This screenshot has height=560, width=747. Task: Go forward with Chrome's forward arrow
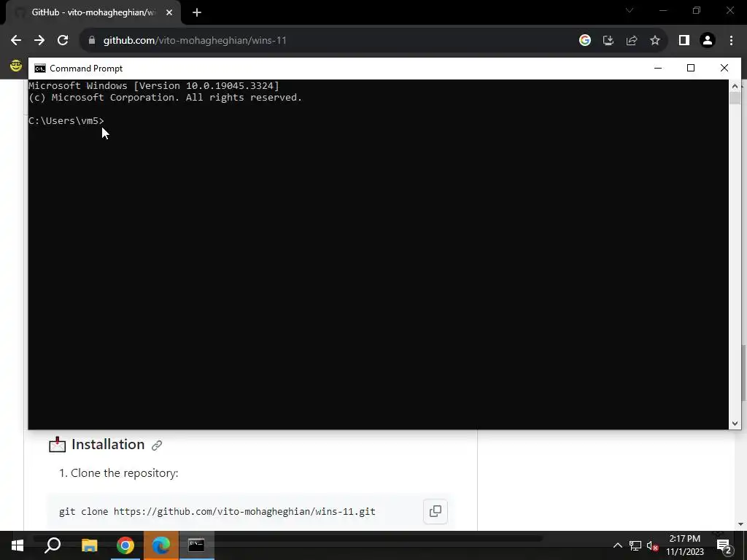[x=39, y=41]
